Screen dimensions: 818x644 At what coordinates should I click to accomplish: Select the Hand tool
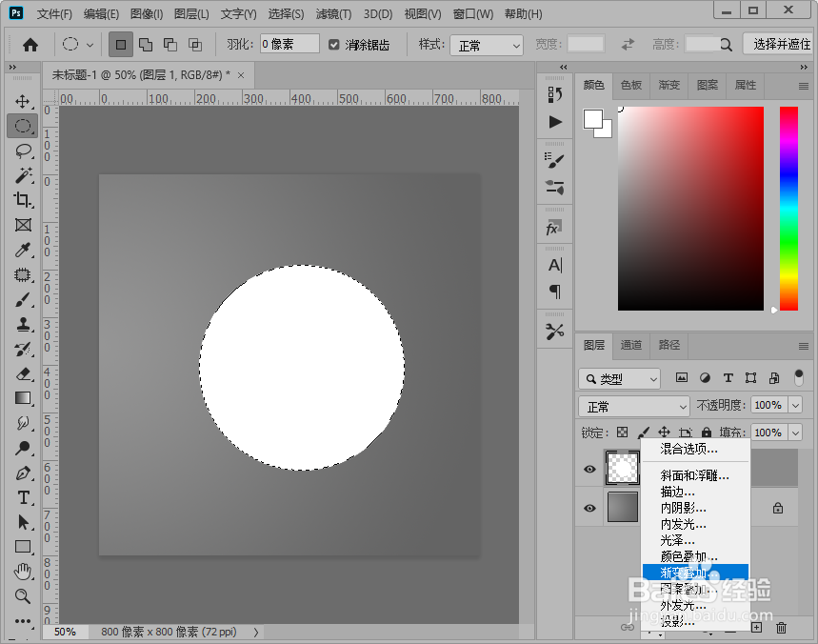tap(23, 572)
